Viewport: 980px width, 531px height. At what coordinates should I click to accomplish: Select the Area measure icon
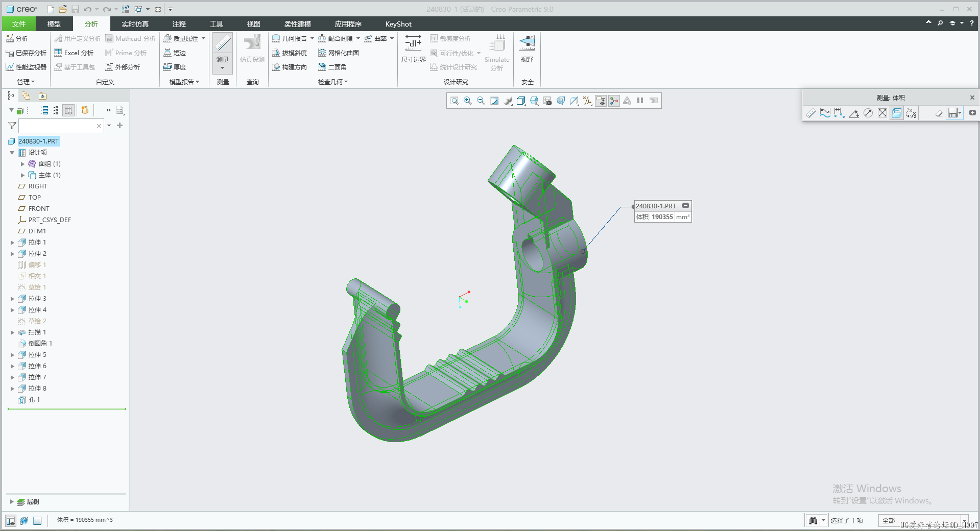point(882,113)
